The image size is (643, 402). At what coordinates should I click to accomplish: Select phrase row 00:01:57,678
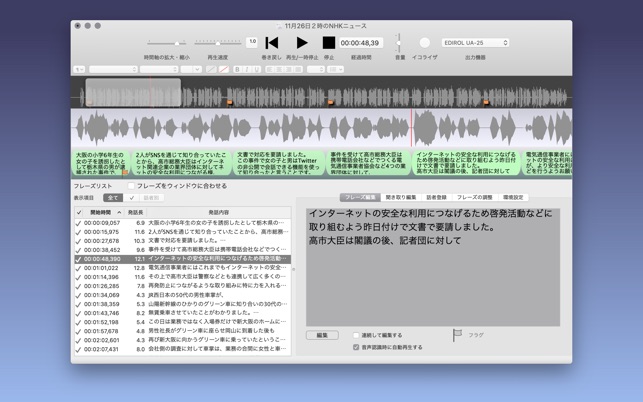pyautogui.click(x=183, y=331)
